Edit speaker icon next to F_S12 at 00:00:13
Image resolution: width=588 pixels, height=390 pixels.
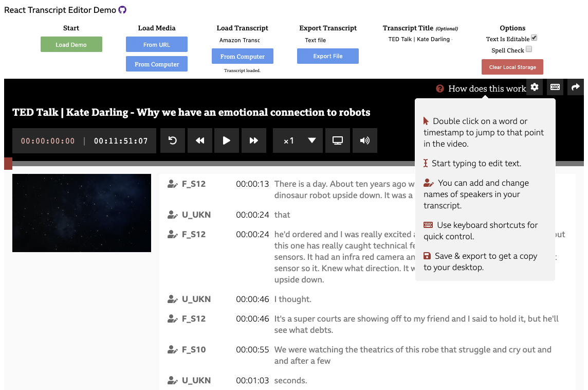click(173, 184)
